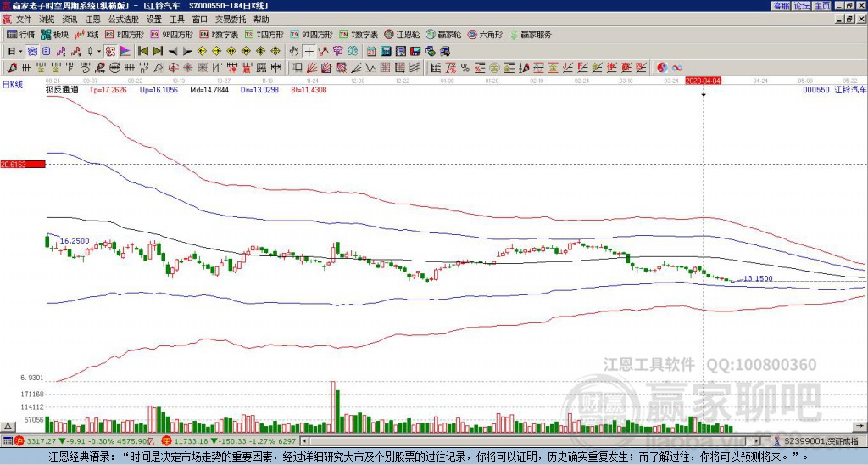The width and height of the screenshot is (868, 465).
Task: Open the 工具 menu
Action: click(x=177, y=20)
